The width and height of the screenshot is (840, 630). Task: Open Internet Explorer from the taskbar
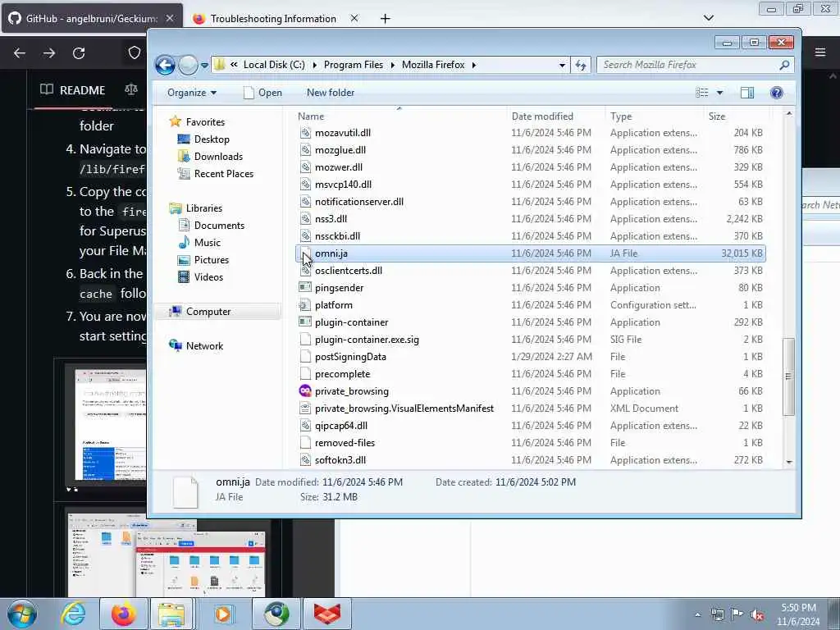tap(73, 614)
